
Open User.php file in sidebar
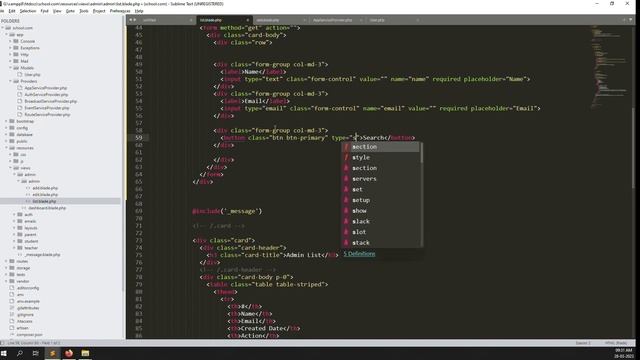pyautogui.click(x=32, y=75)
